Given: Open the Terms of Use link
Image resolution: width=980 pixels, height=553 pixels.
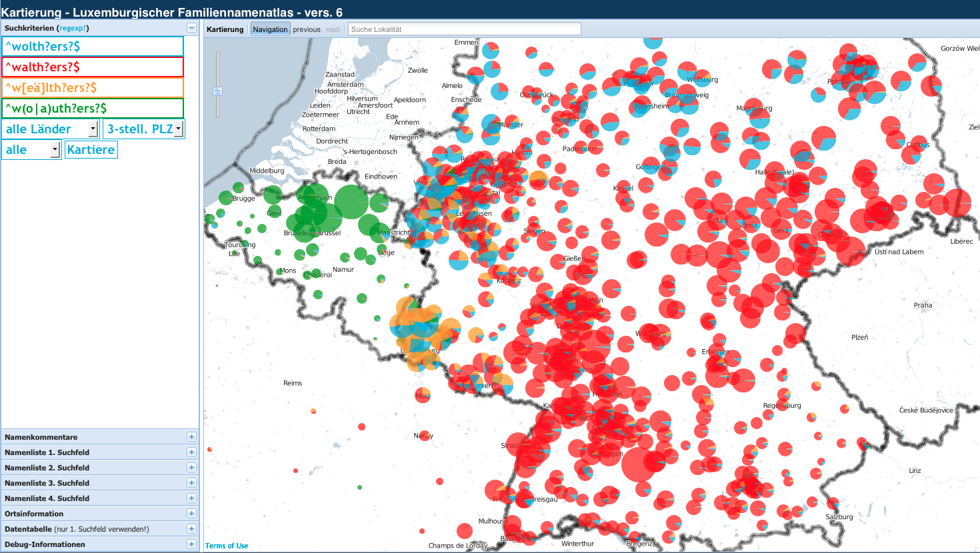Looking at the screenshot, I should coord(227,546).
